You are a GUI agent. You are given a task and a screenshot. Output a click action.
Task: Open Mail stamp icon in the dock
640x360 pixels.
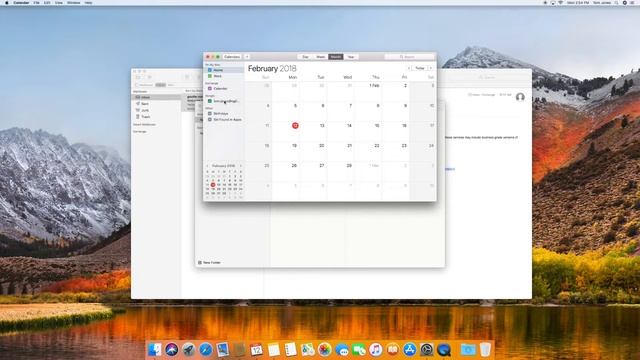click(223, 349)
